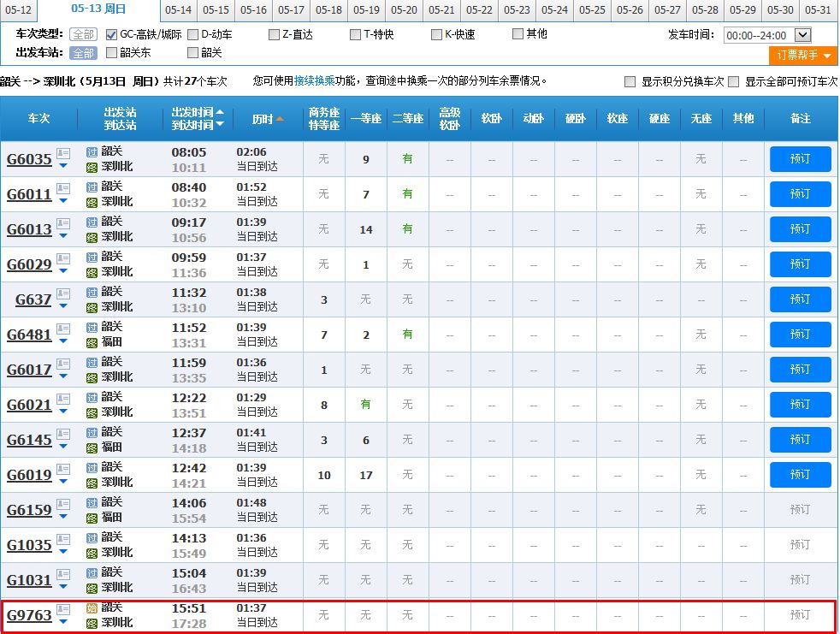Click the blue "过" pass-station icon on the G6013 row
The width and height of the screenshot is (840, 634).
click(92, 222)
